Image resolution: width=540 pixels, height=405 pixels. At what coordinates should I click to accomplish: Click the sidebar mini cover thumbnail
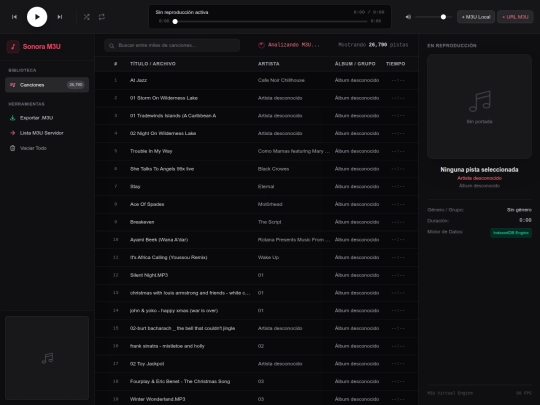coord(47,358)
